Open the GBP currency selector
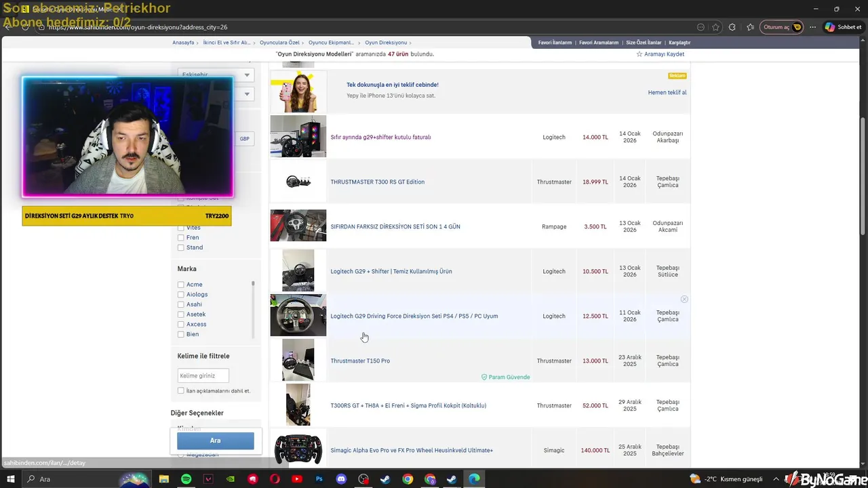 [x=244, y=138]
